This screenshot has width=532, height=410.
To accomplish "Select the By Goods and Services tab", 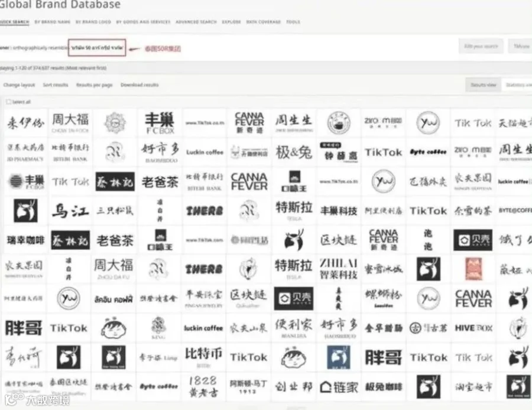I will [x=143, y=22].
